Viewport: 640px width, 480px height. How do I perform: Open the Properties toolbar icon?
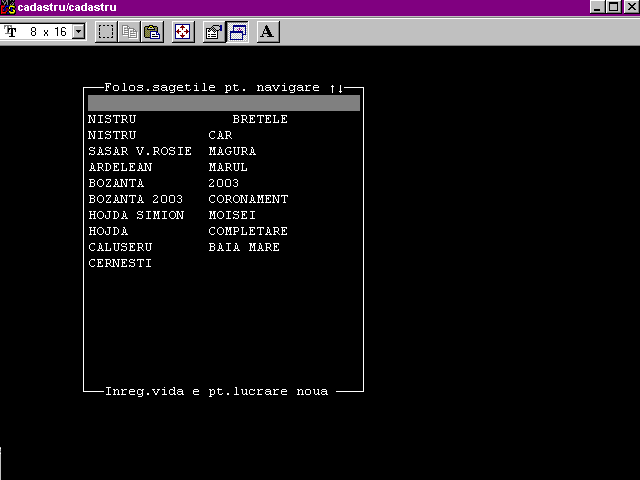click(213, 32)
